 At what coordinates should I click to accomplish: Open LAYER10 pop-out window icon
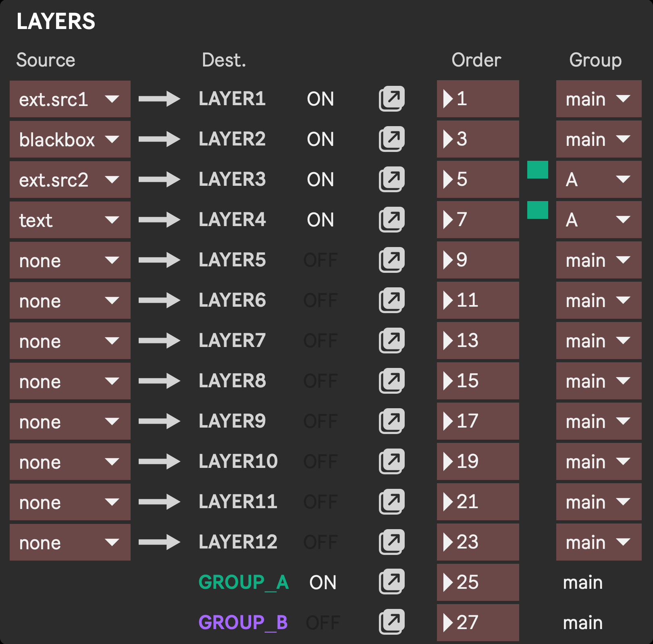coord(391,461)
